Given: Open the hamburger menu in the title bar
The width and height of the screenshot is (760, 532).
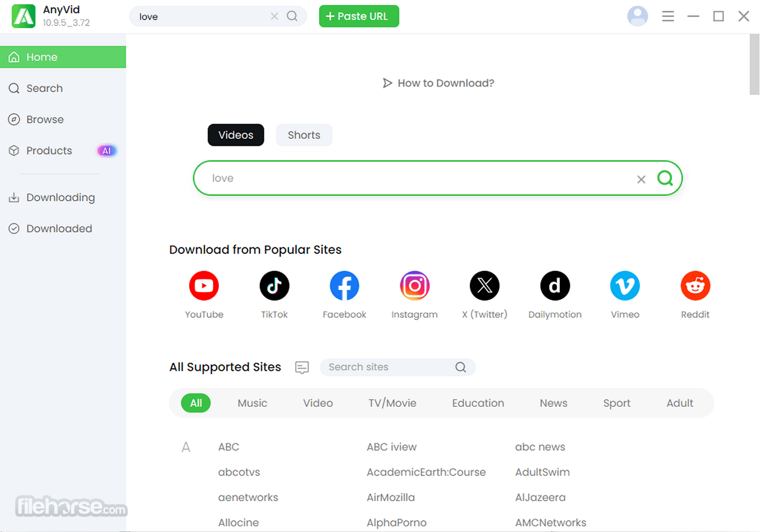Looking at the screenshot, I should click(668, 16).
